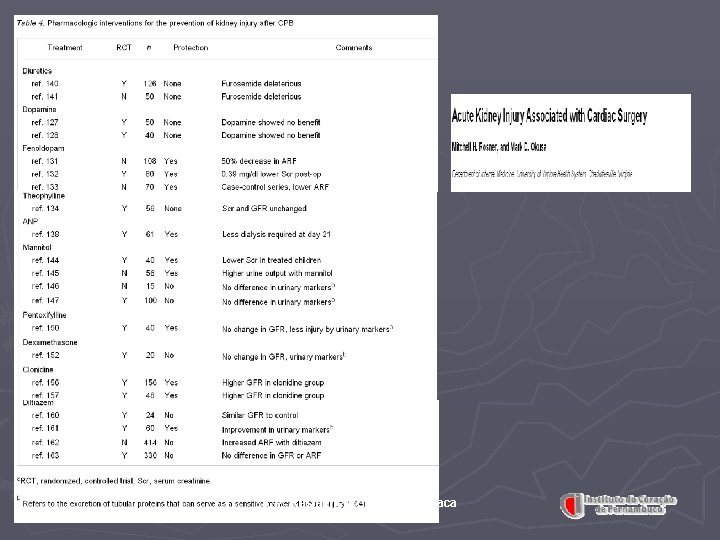Click the footnote 'RCT, randomized, controlled trial'

click(x=76, y=481)
